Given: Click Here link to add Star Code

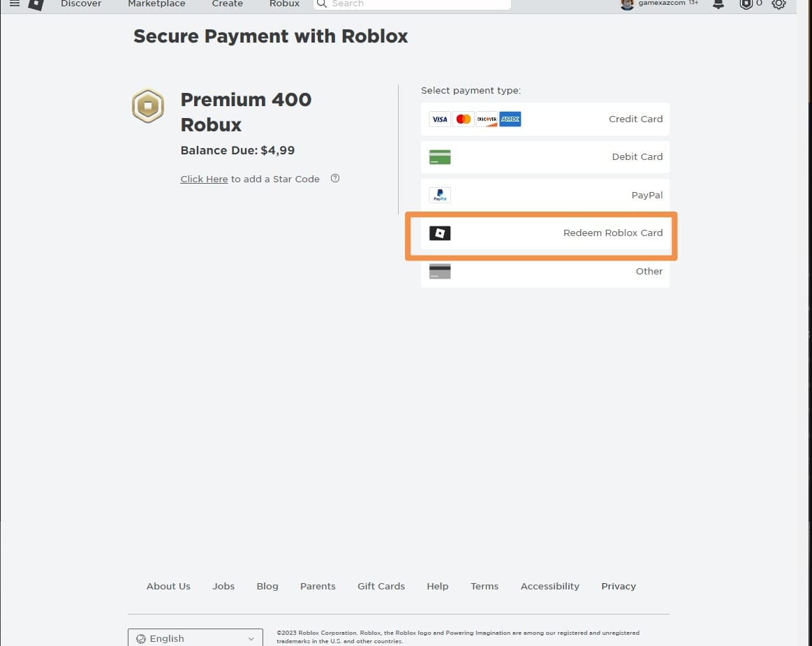Looking at the screenshot, I should [204, 179].
